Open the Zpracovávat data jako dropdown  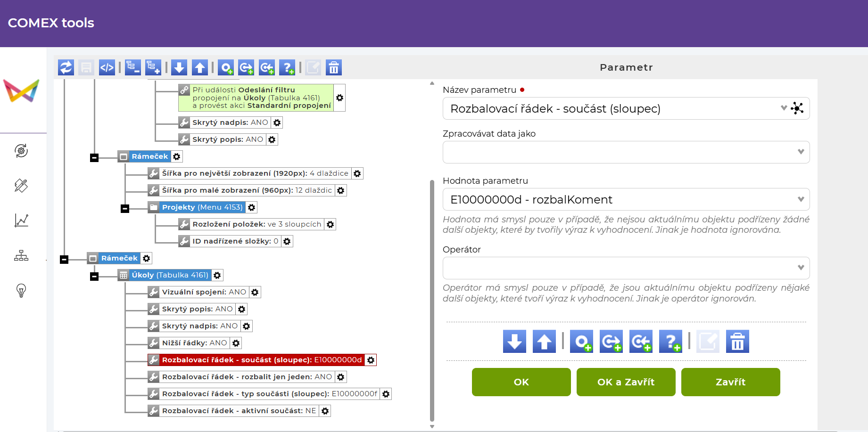tap(626, 152)
